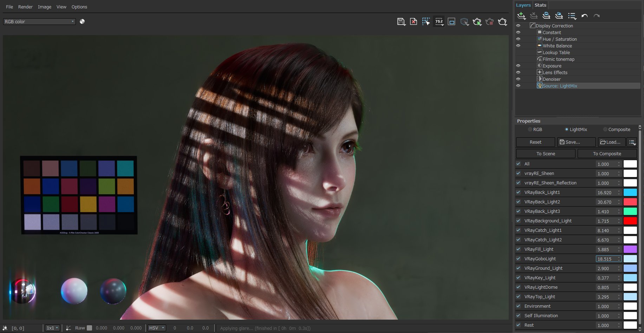
Task: Toggle the region render icon
Action: [x=452, y=22]
